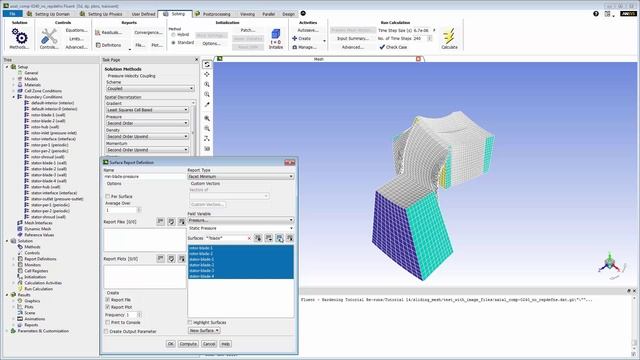The height and width of the screenshot is (360, 640).
Task: Click Cancel button in dialog
Action: [209, 344]
